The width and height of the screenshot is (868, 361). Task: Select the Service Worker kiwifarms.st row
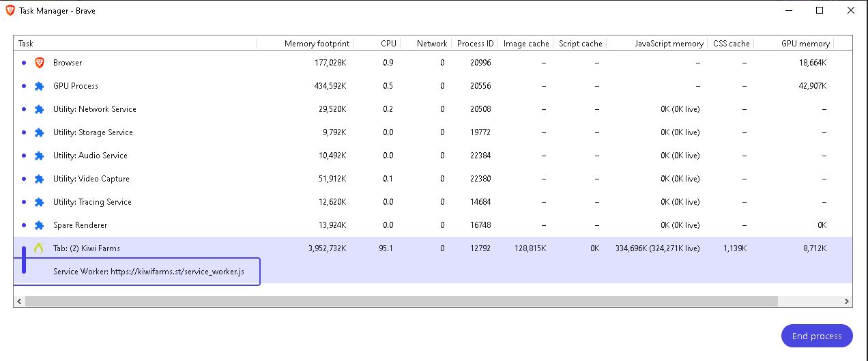coord(148,272)
